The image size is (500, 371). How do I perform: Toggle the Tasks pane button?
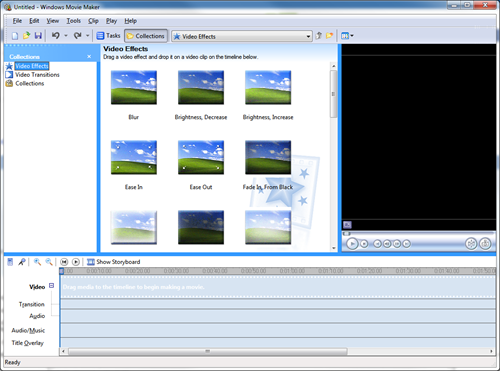coord(108,36)
